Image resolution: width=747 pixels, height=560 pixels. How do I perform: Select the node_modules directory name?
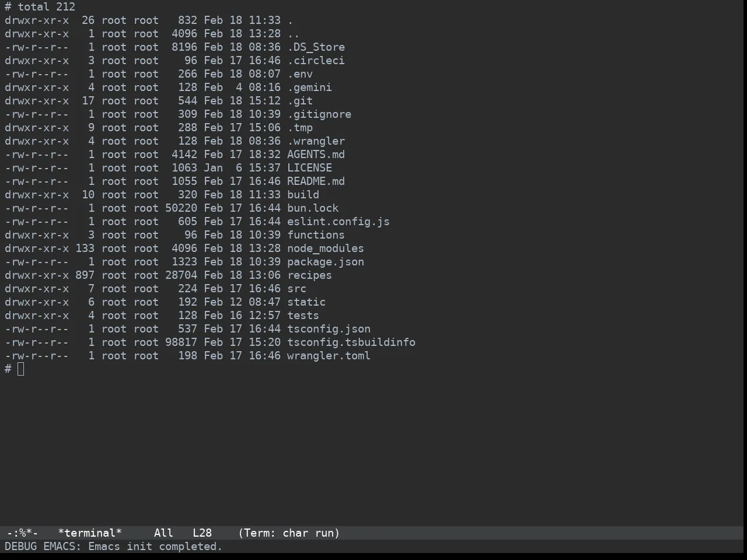coord(326,249)
